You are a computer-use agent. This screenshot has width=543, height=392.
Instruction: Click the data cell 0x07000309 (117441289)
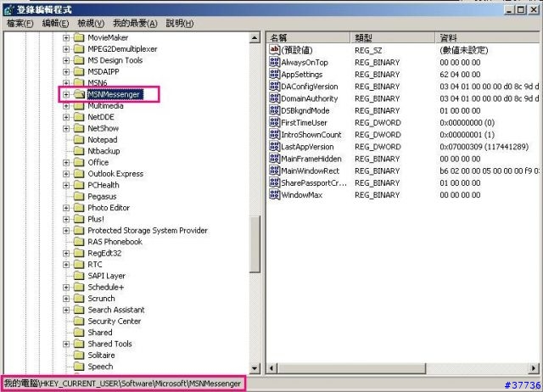click(x=484, y=147)
